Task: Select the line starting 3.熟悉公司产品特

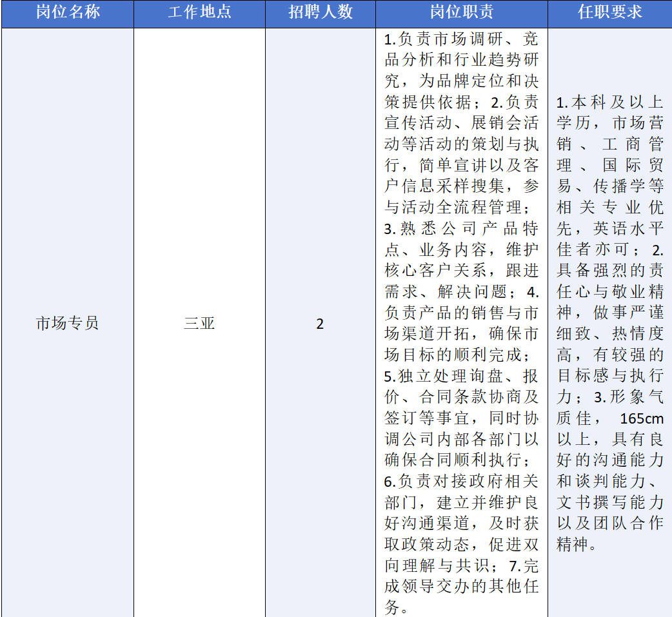Action: [x=461, y=228]
